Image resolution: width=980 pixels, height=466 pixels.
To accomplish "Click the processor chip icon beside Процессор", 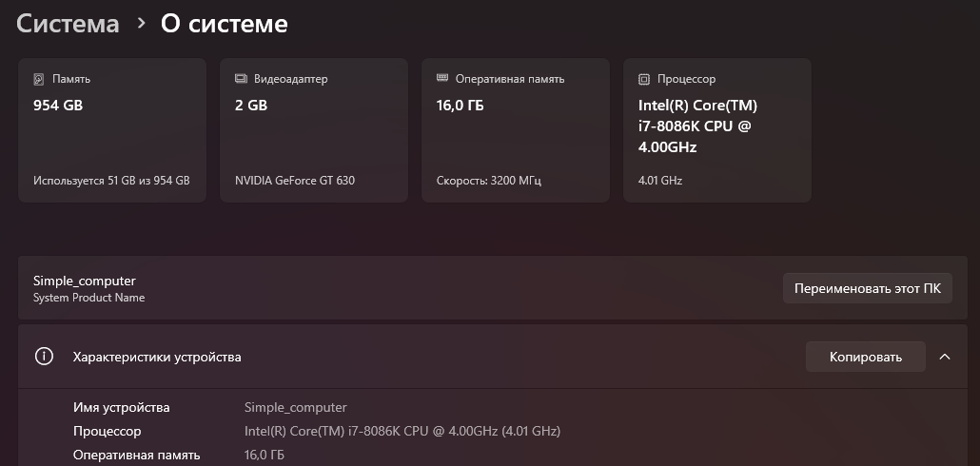I will pyautogui.click(x=644, y=79).
